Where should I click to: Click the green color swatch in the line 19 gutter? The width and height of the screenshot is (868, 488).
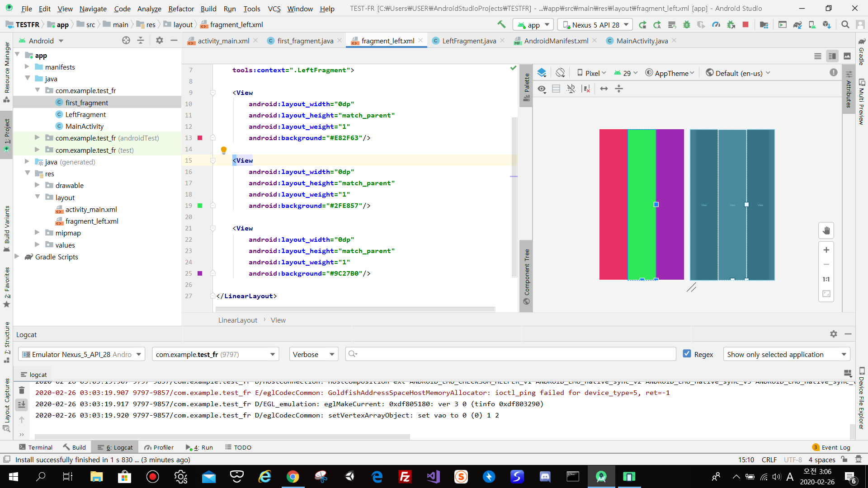pos(200,206)
